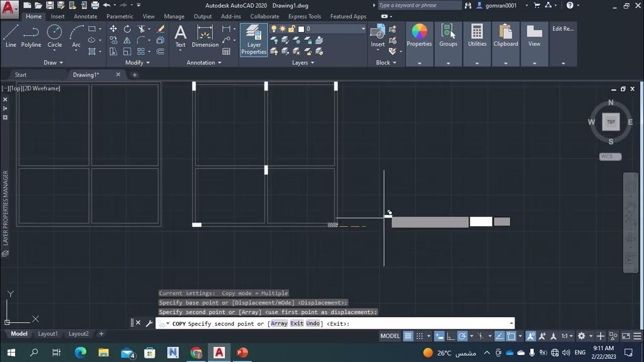Expand the Modify panel
The height and width of the screenshot is (362, 644).
tap(137, 62)
